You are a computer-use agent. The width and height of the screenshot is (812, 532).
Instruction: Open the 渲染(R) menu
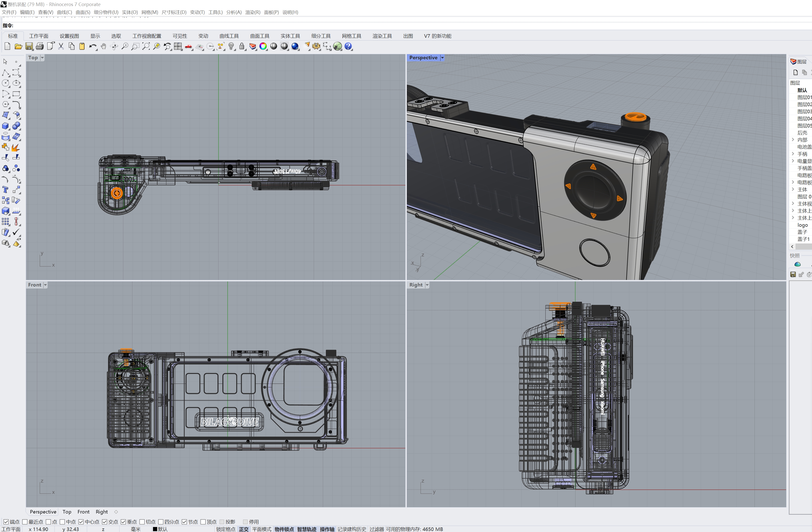click(x=252, y=12)
